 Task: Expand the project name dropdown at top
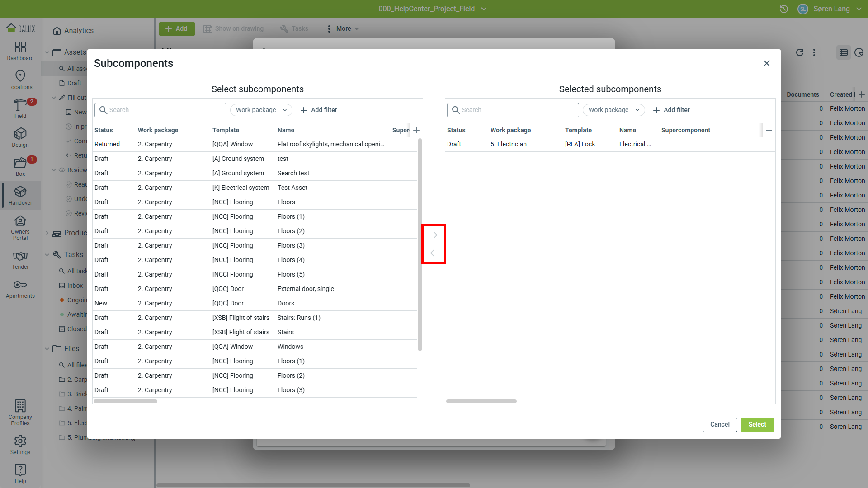[x=484, y=9]
